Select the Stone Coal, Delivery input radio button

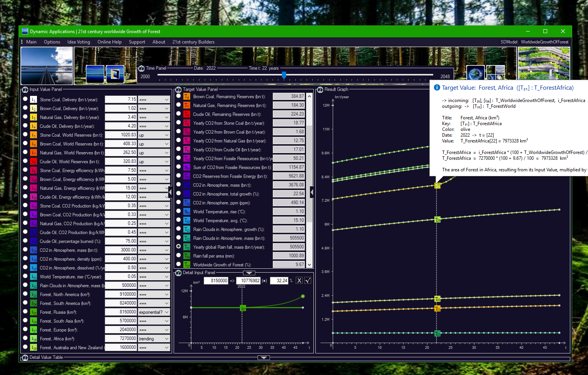(x=25, y=99)
